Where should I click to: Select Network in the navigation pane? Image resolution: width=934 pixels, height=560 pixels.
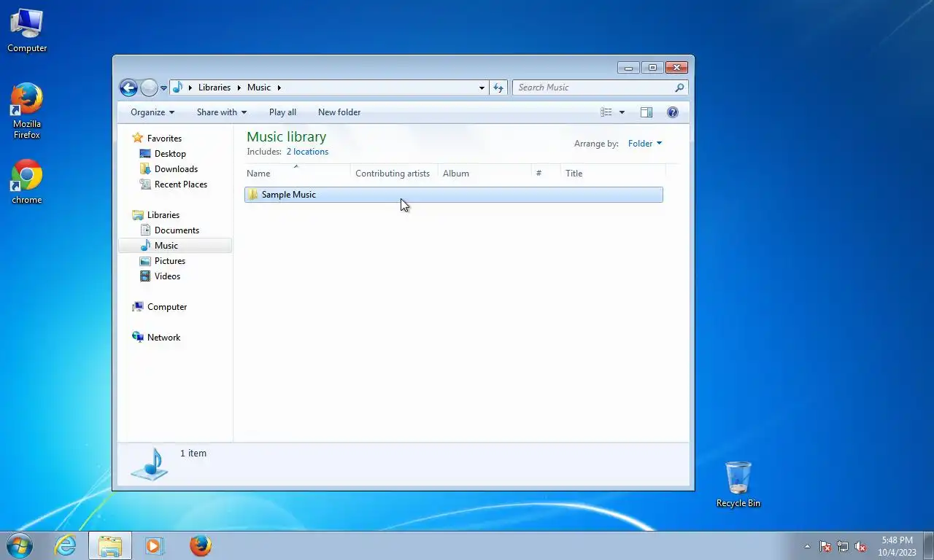tap(163, 338)
